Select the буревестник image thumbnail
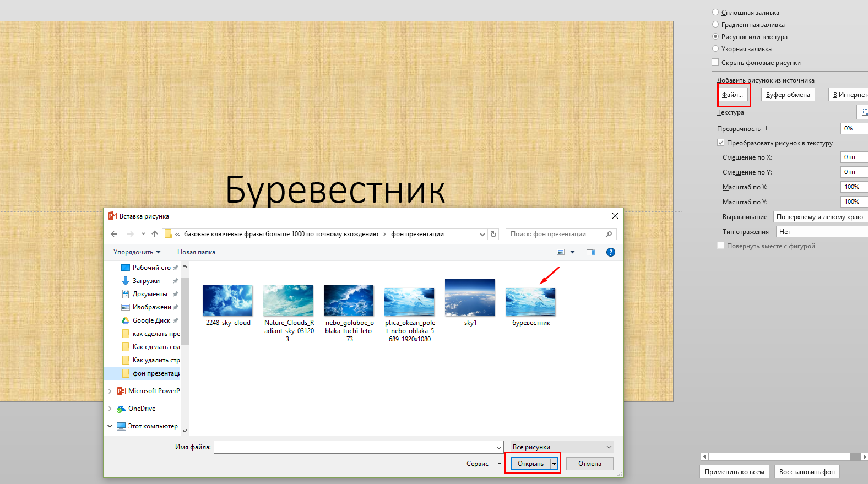 pyautogui.click(x=530, y=302)
